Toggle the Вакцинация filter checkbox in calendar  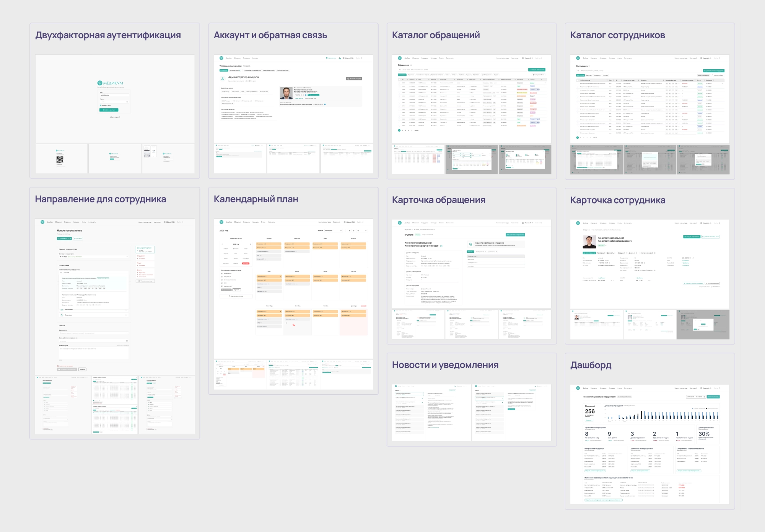point(222,277)
